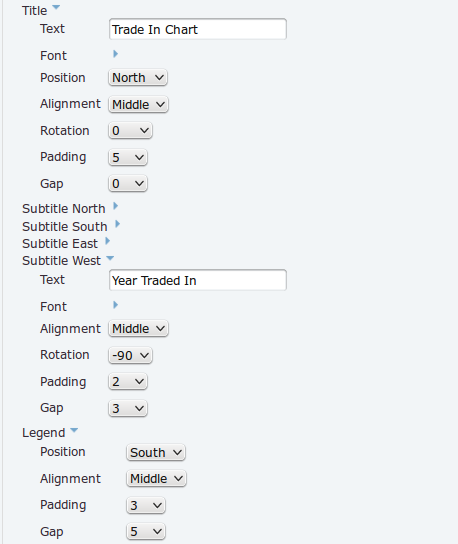458x544 pixels.
Task: Collapse the Subtitle West section
Action: [x=110, y=258]
